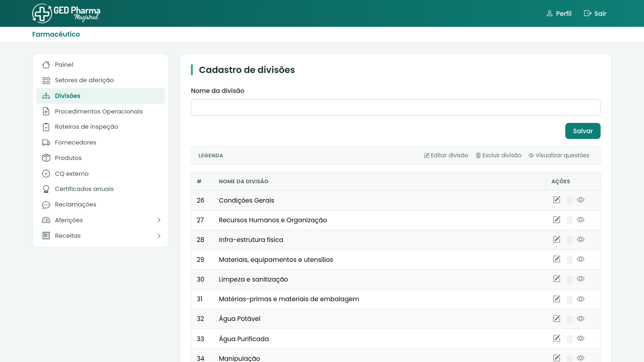
Task: Open Procedimentos Operacionais page
Action: (100, 111)
